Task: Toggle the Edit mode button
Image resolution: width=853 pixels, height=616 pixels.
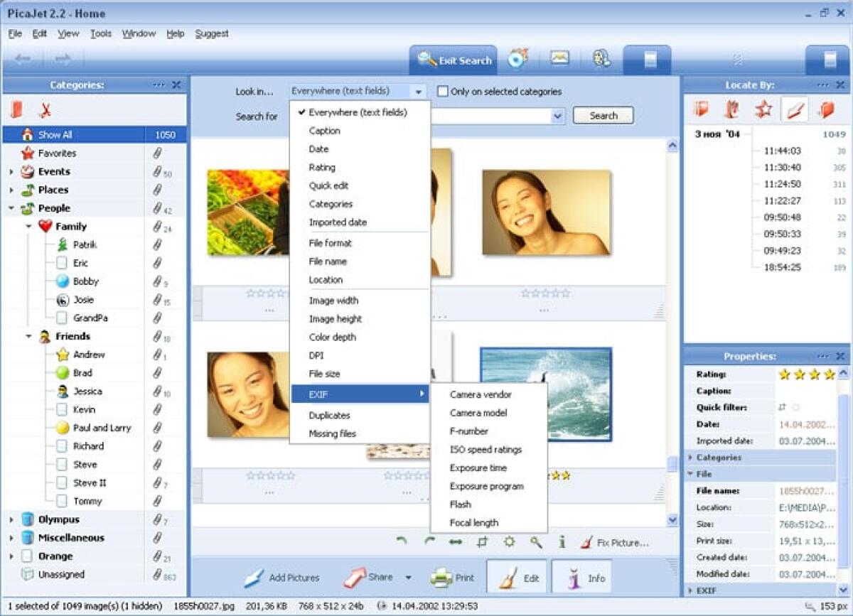Action: click(517, 576)
